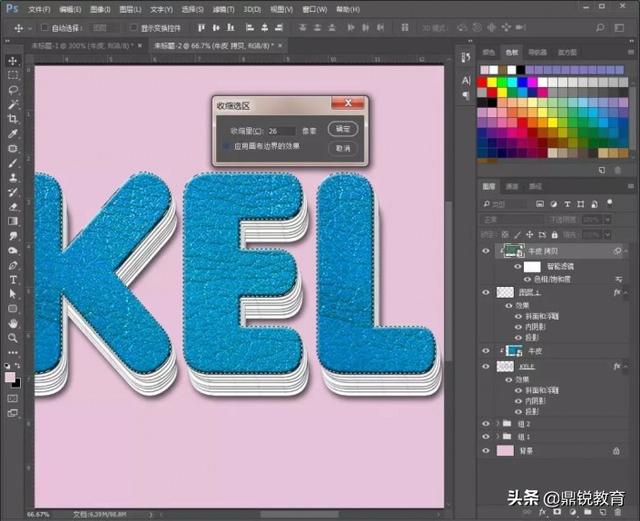Expand the 组 1 group arrow
Image resolution: width=640 pixels, height=521 pixels.
pyautogui.click(x=498, y=436)
